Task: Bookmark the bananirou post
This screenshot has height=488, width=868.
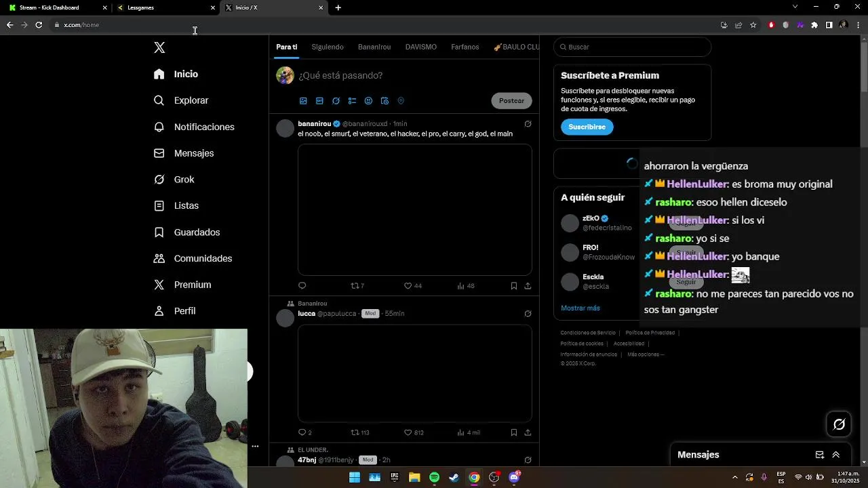Action: 514,286
